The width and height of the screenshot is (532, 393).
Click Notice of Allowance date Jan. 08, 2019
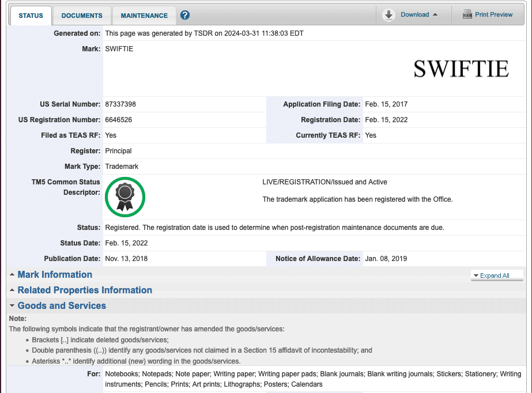click(x=386, y=259)
